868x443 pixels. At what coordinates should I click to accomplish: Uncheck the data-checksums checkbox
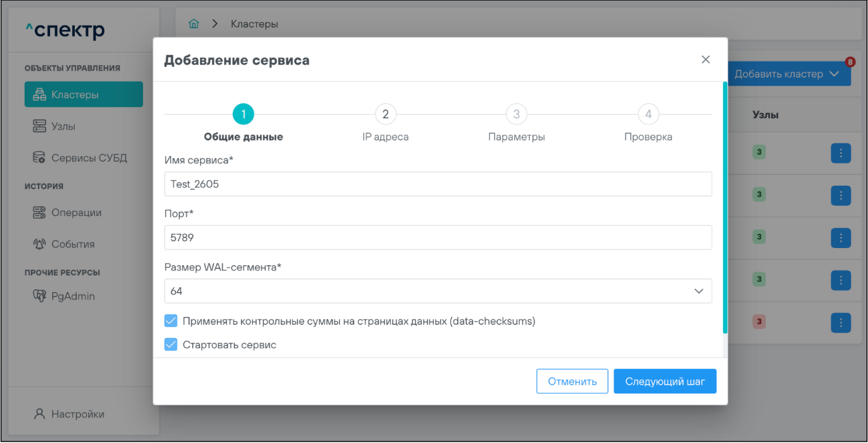(x=171, y=321)
